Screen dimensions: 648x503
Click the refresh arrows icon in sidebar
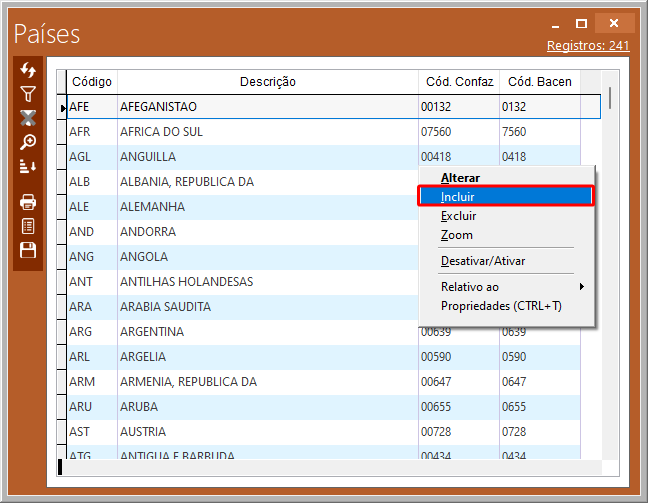pos(28,70)
